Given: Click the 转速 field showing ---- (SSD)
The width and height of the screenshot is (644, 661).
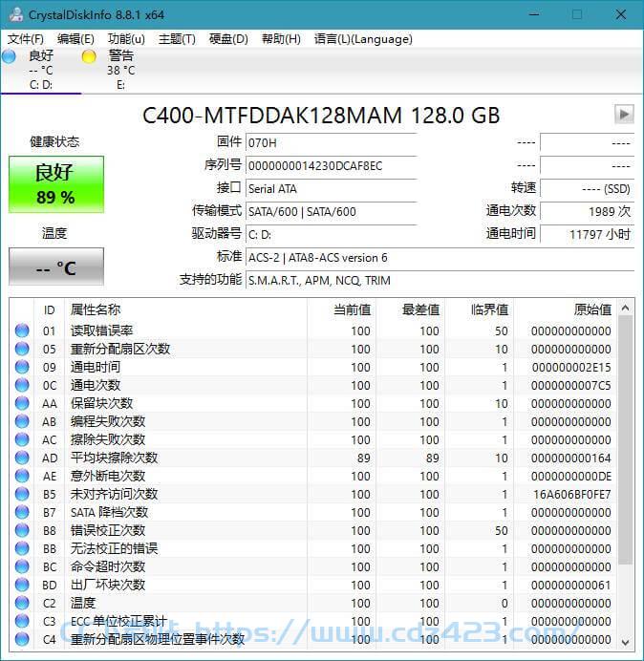Looking at the screenshot, I should click(587, 188).
